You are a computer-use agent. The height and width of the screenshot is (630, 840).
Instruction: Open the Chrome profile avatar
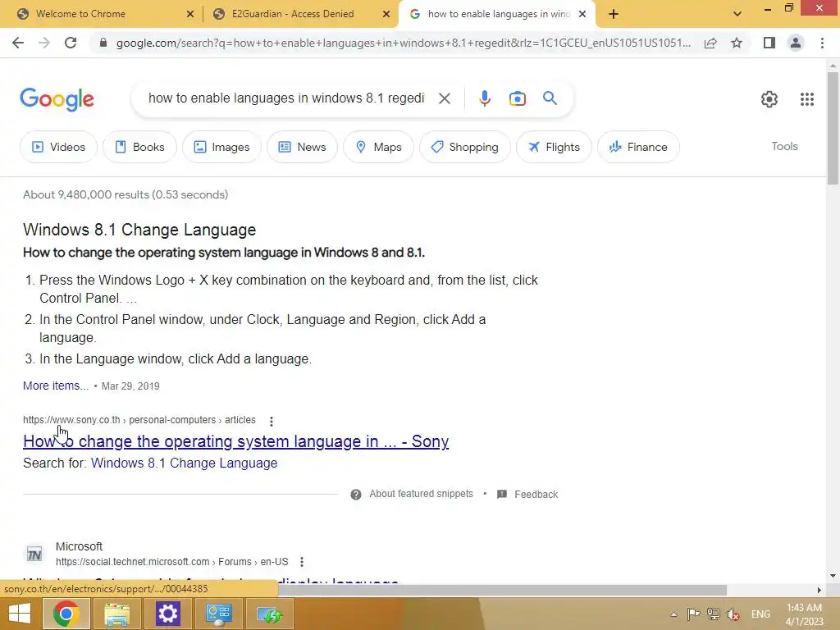796,43
